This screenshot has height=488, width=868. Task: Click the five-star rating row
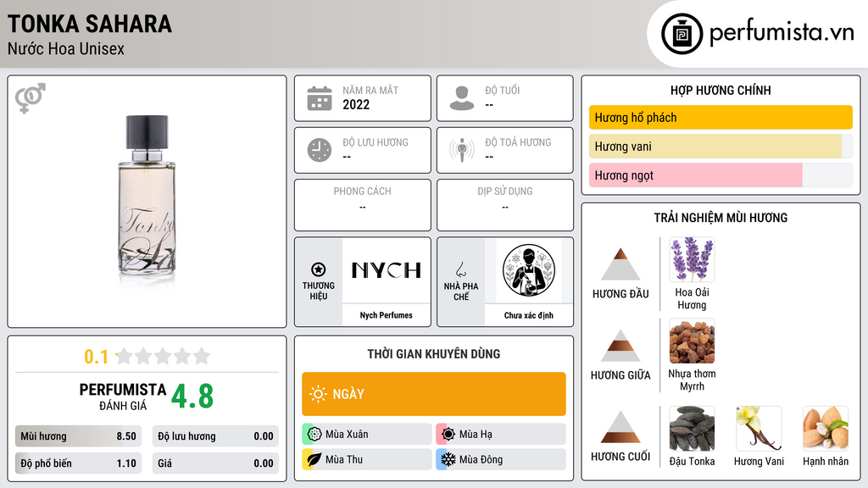tap(163, 356)
